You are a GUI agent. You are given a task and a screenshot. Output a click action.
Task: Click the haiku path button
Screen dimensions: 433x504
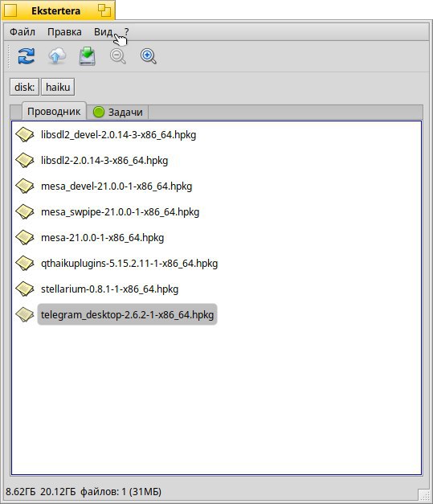pos(58,87)
